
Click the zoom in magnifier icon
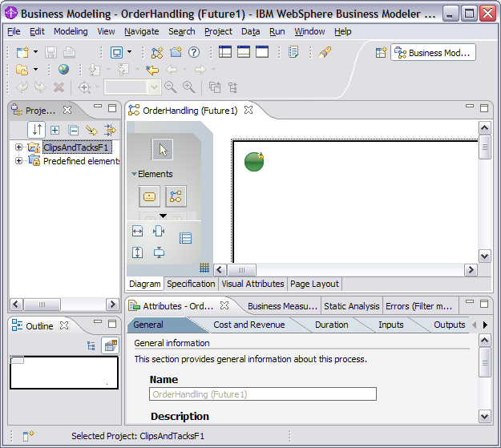[x=189, y=87]
